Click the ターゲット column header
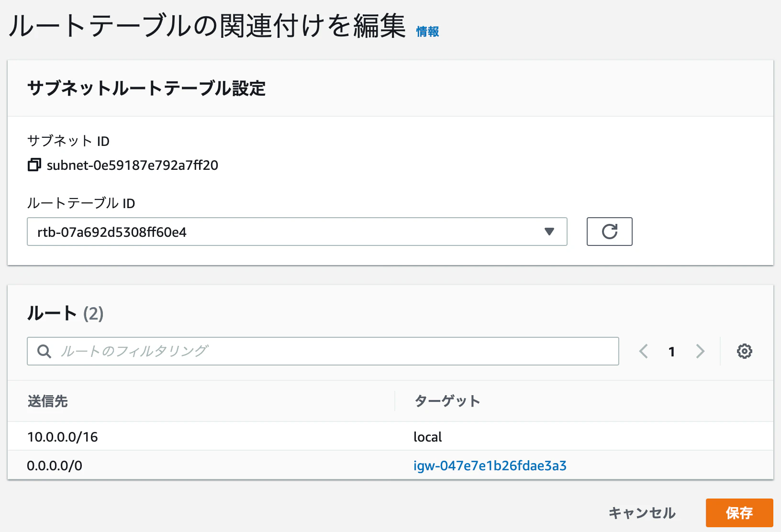 coord(447,401)
